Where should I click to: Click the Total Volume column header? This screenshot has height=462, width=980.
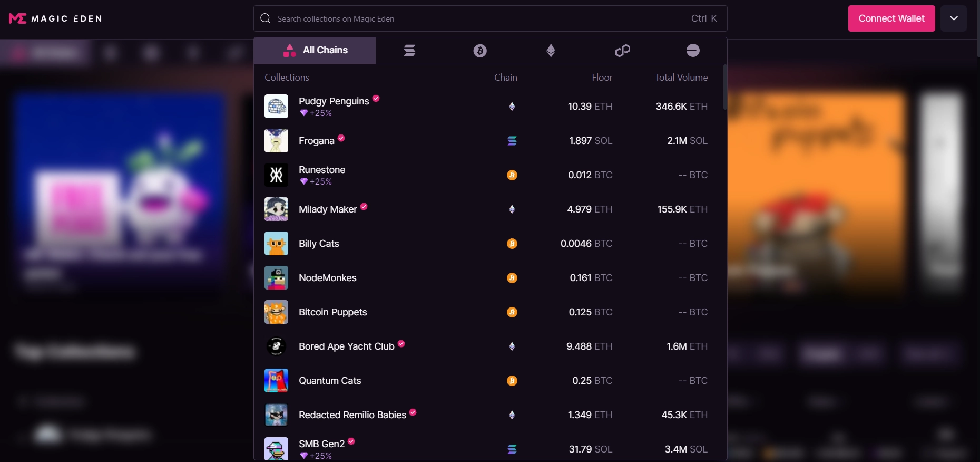681,78
